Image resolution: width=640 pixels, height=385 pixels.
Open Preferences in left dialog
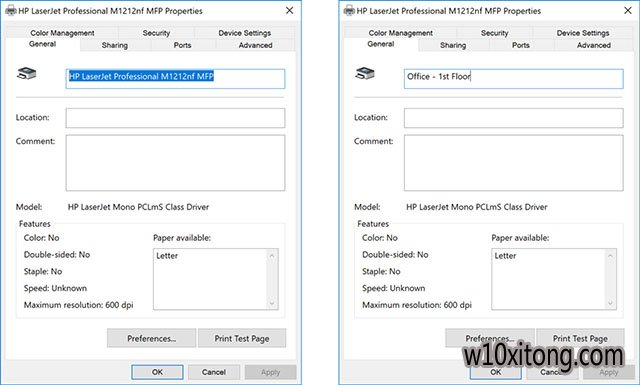pos(151,338)
